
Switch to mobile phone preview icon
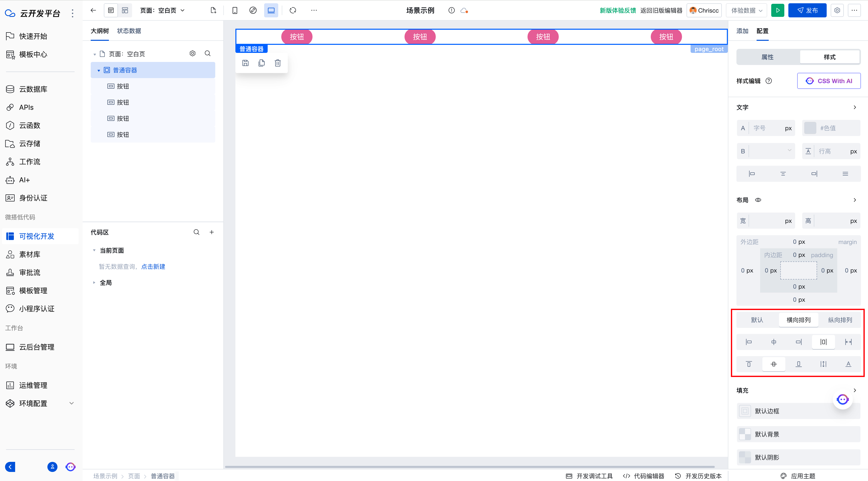point(235,10)
